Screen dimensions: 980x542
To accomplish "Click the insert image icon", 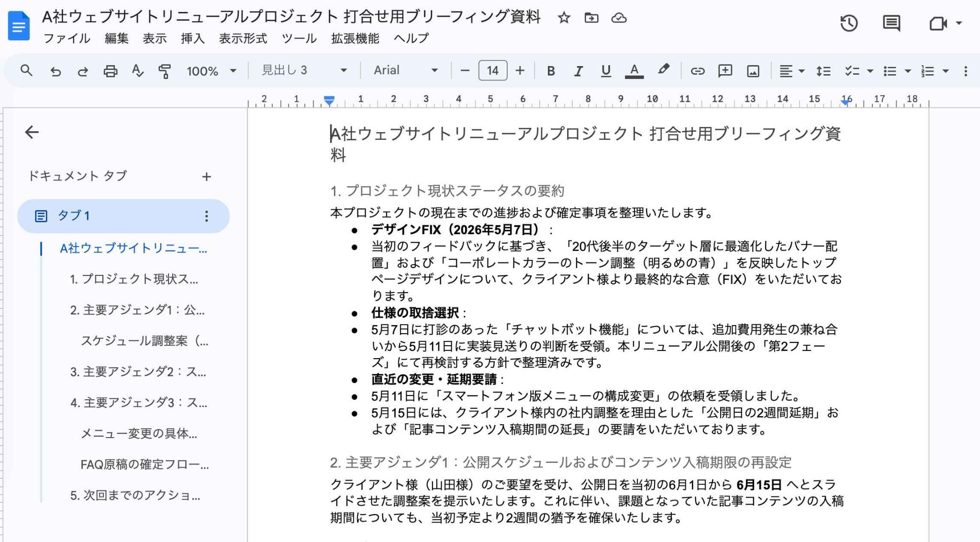I will [x=753, y=71].
